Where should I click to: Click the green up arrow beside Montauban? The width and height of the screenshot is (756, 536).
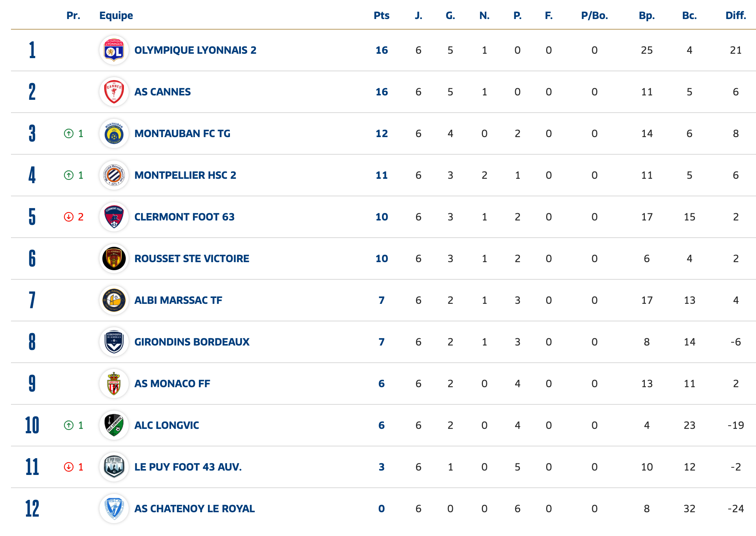click(x=69, y=134)
